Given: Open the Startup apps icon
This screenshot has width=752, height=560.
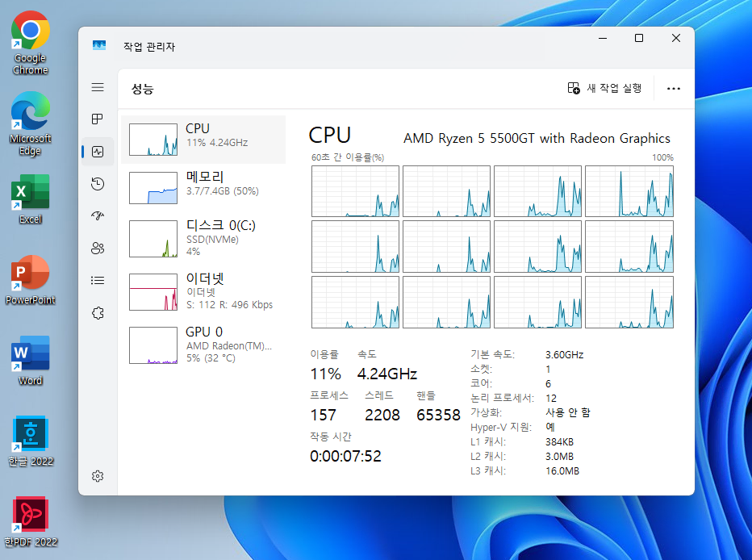Looking at the screenshot, I should [98, 215].
